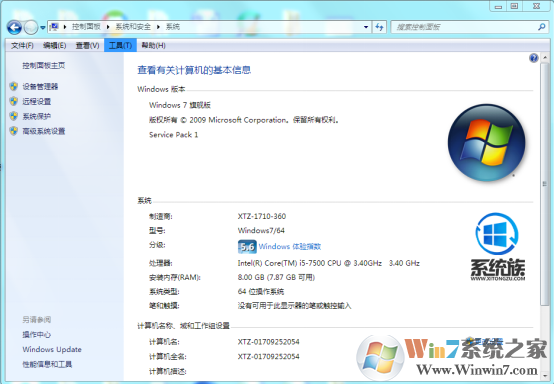This screenshot has width=554, height=384.
Task: Expand the breadcrumb arrow after 控制面板
Action: pyautogui.click(x=108, y=27)
